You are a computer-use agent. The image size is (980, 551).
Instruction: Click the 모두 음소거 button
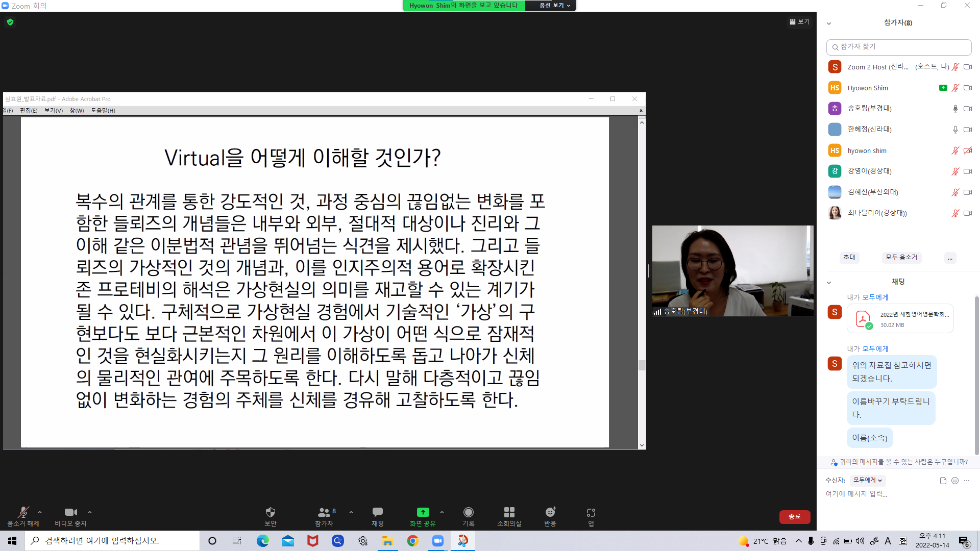coord(901,257)
